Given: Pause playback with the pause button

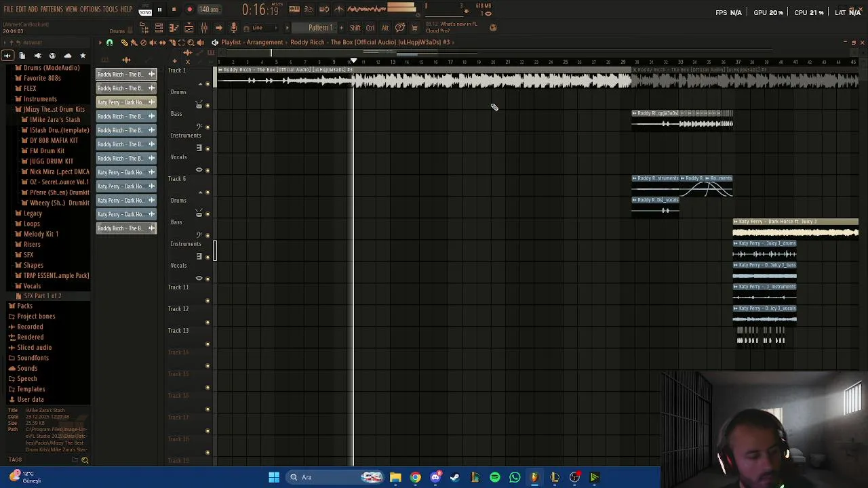Looking at the screenshot, I should (159, 9).
